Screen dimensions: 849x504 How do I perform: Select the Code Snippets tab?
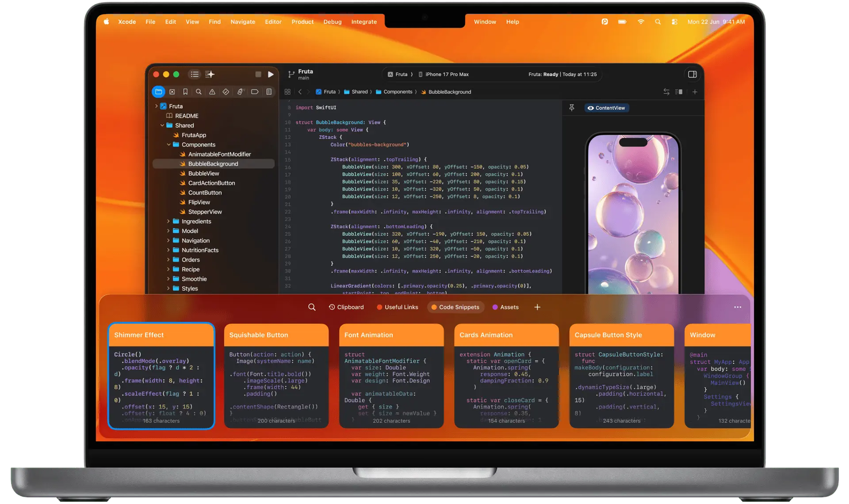click(x=455, y=307)
